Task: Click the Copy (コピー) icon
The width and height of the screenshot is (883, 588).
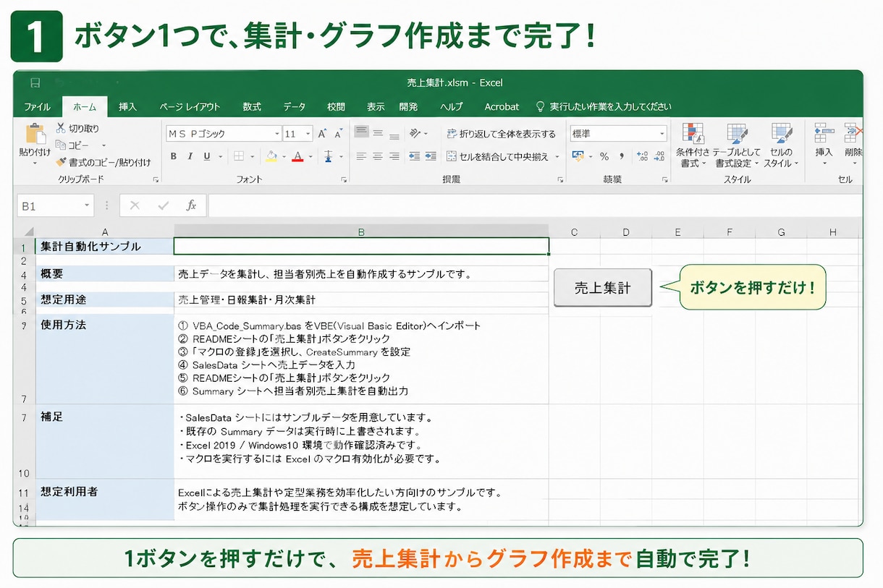Action: pos(61,145)
